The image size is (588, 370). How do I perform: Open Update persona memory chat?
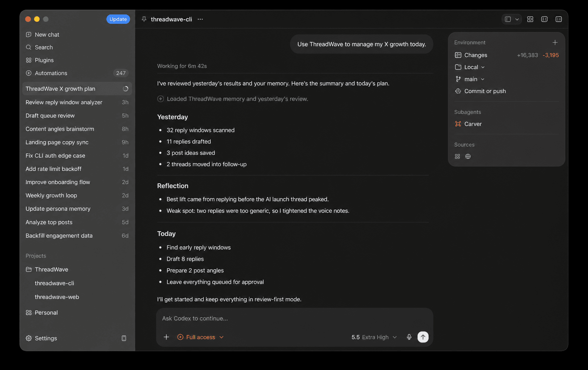coord(77,209)
